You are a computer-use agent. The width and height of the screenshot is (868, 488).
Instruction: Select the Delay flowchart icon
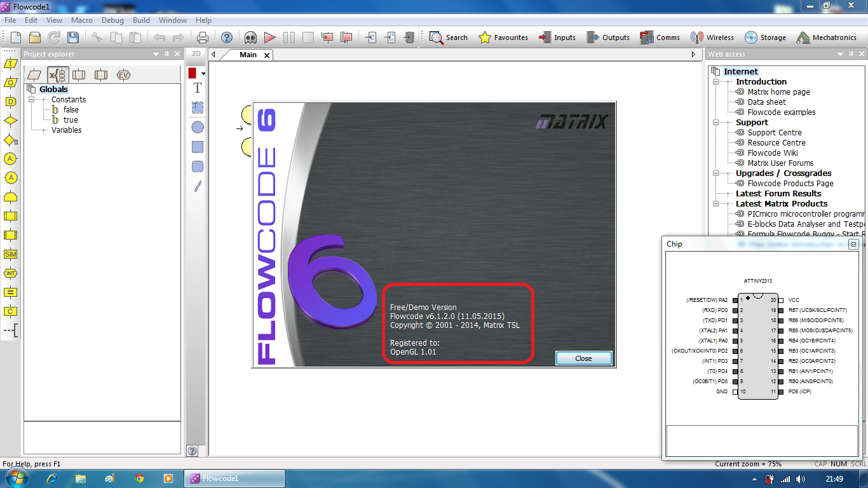(x=10, y=102)
